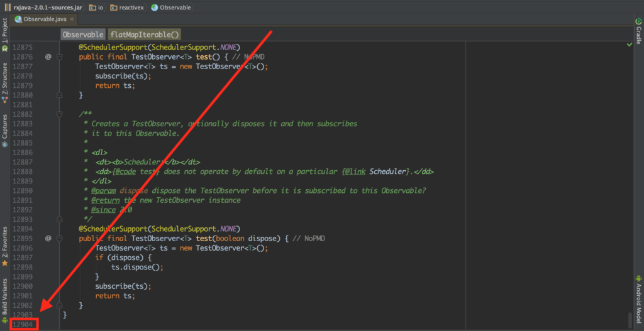Click the @param tag in the Javadoc
644x331 pixels.
click(104, 191)
